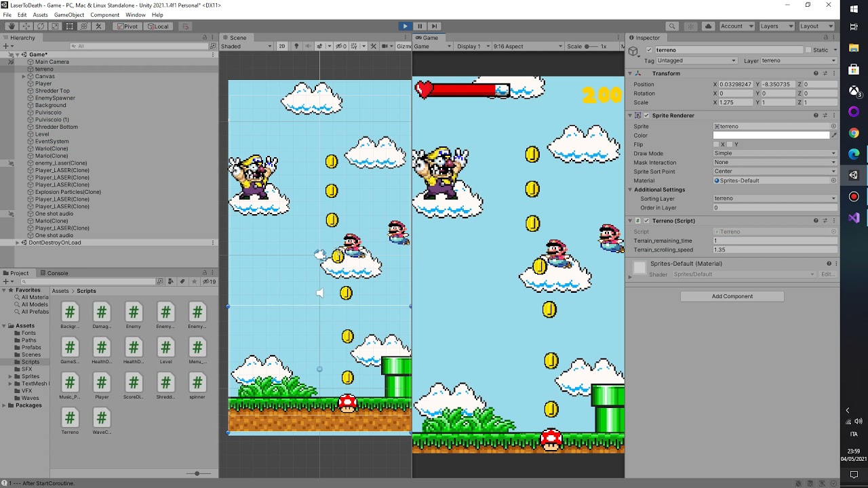Click the Color eyedropper icon

(x=833, y=136)
